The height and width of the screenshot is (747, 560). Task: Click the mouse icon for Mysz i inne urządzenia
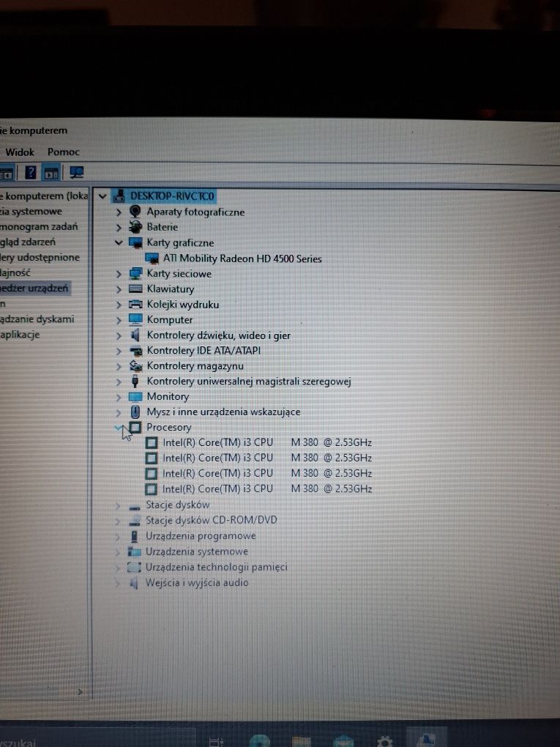click(x=135, y=412)
